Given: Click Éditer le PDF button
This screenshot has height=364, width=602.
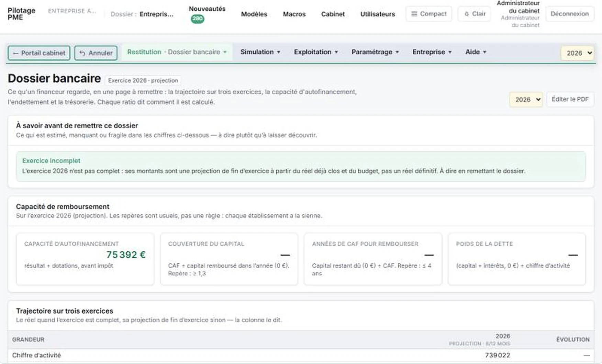Looking at the screenshot, I should (570, 99).
